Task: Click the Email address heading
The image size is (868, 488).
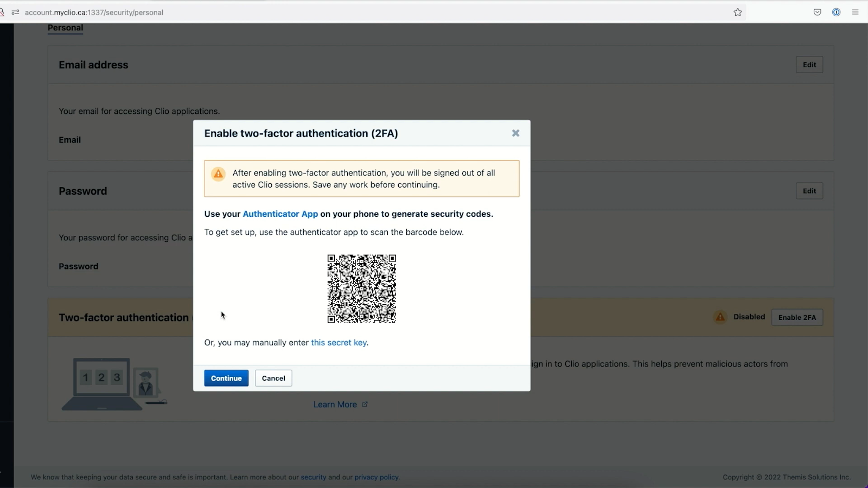Action: (93, 65)
